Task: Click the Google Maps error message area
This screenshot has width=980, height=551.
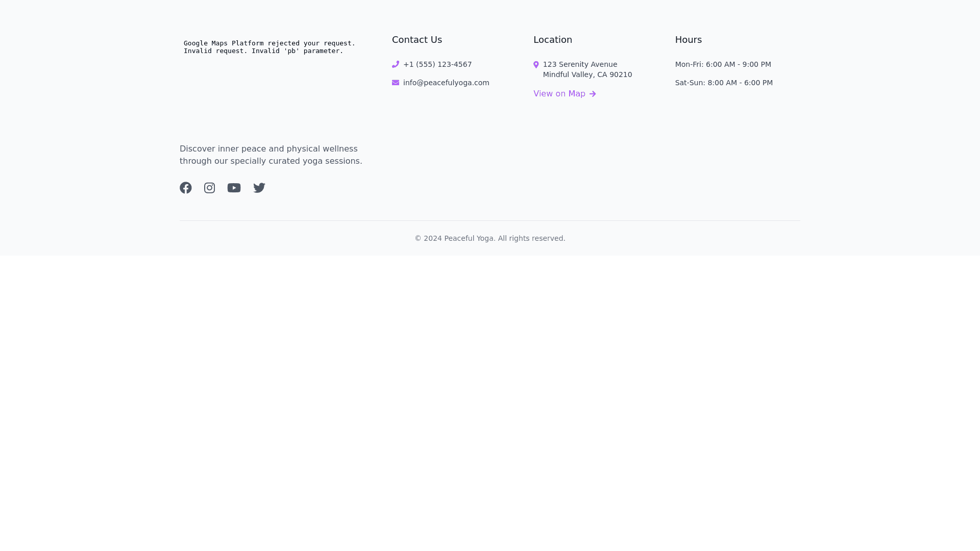Action: [269, 47]
